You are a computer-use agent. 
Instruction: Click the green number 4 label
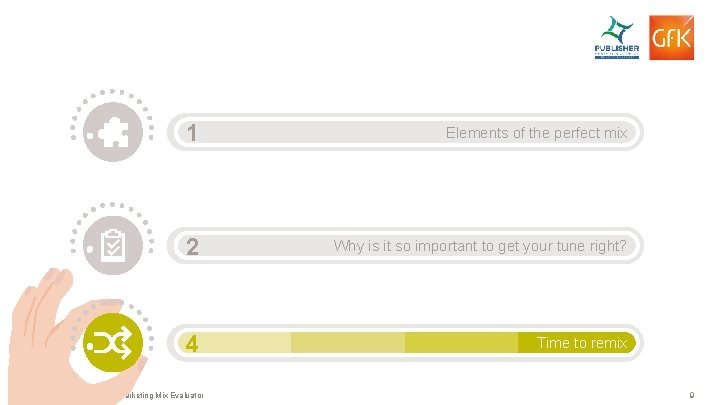click(x=191, y=344)
